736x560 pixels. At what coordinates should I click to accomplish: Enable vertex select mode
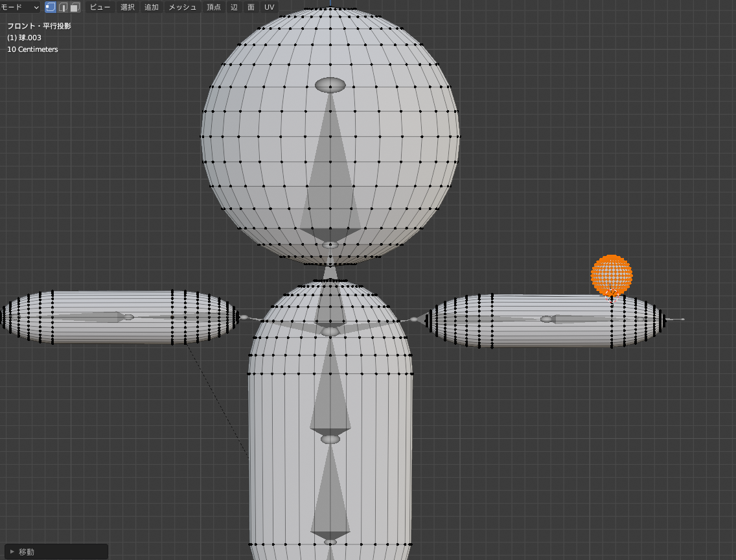coord(51,7)
